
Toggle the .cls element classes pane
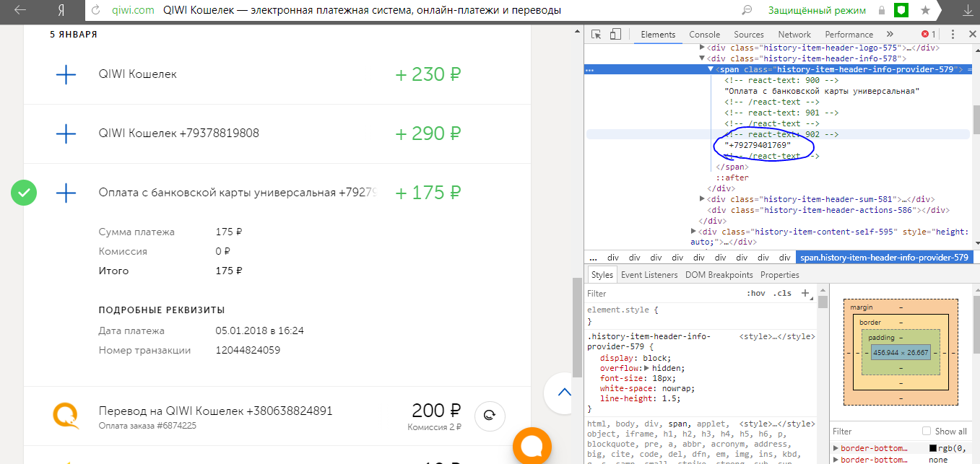click(781, 293)
